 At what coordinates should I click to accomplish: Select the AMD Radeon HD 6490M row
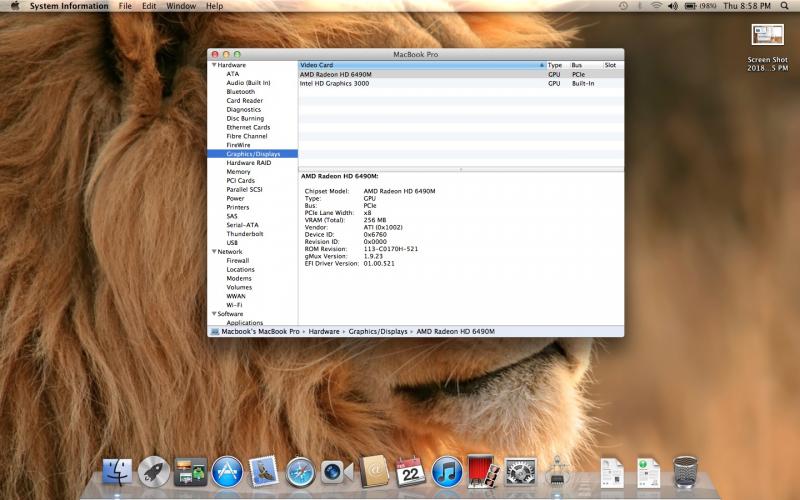pyautogui.click(x=461, y=74)
